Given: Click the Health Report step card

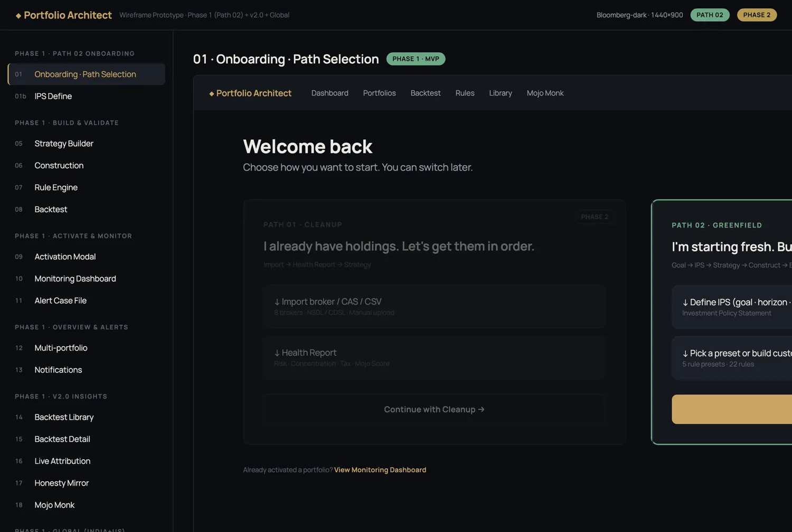Looking at the screenshot, I should (435, 358).
